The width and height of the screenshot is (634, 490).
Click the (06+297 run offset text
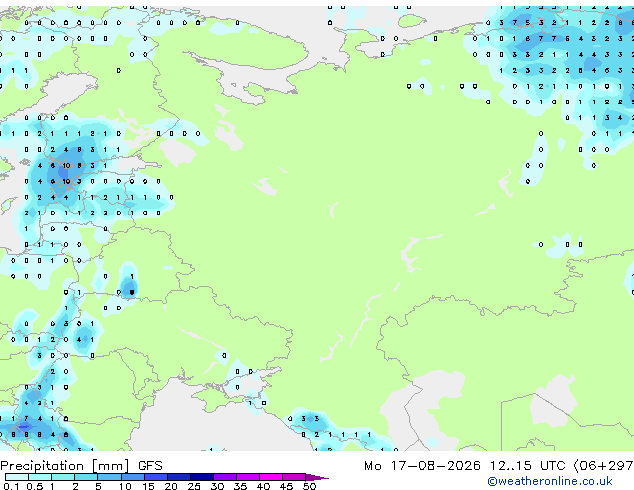604,466
